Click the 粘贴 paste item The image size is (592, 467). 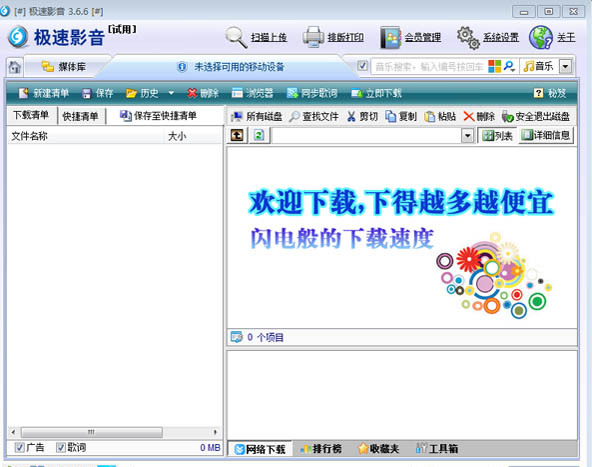[x=440, y=117]
